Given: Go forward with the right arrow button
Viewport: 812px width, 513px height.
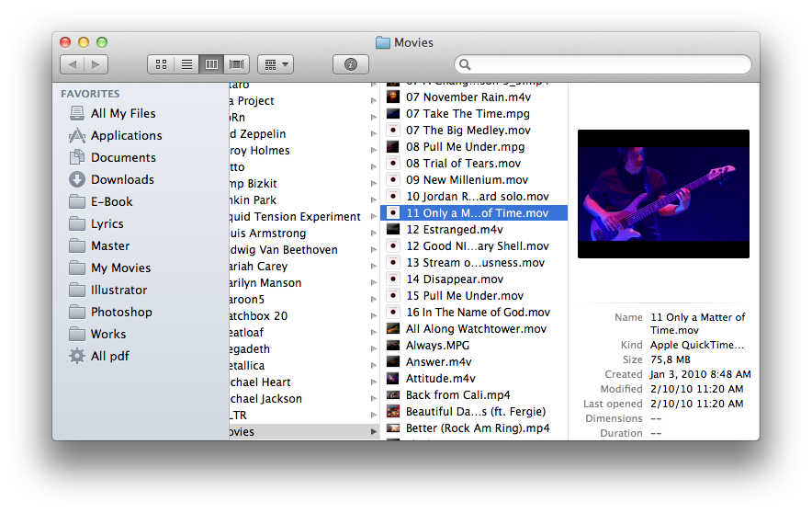Looking at the screenshot, I should coord(96,64).
